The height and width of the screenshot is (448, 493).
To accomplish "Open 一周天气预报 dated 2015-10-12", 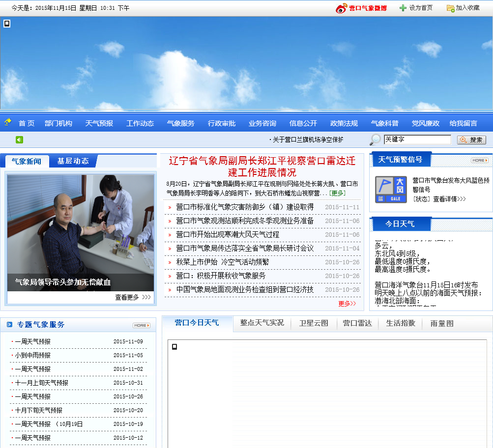I will pyautogui.click(x=33, y=438).
